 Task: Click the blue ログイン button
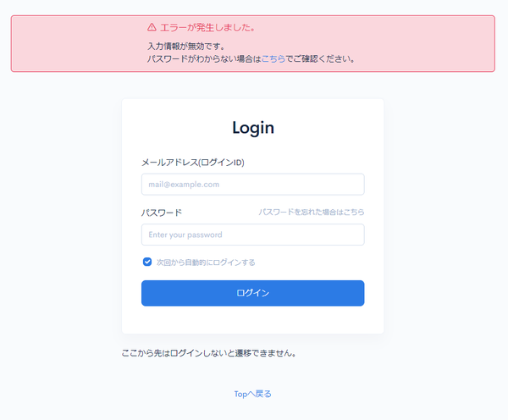[x=252, y=293]
